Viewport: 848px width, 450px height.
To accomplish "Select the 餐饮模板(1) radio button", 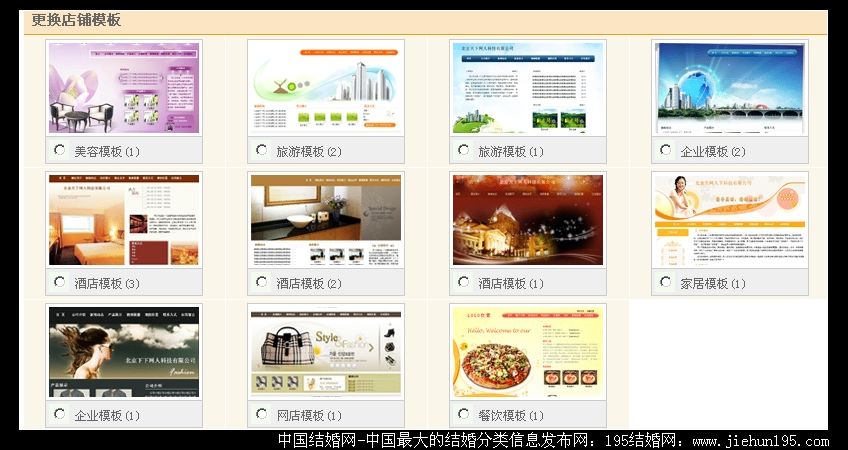I will tap(464, 414).
